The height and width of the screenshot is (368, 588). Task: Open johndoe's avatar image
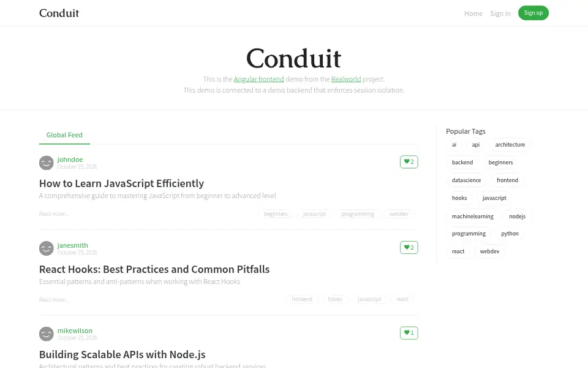pos(47,163)
